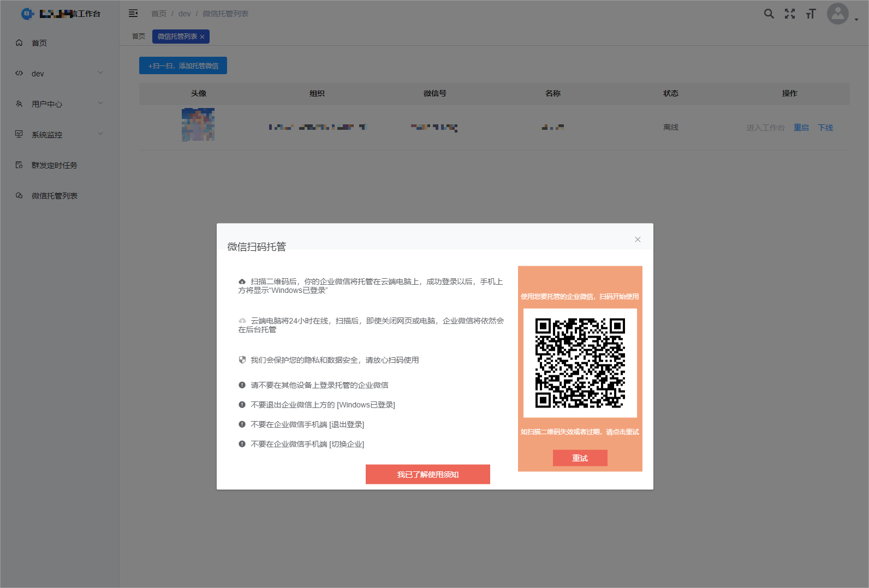Click the 我已了解使用须知 button
Image resolution: width=869 pixels, height=588 pixels.
(428, 475)
